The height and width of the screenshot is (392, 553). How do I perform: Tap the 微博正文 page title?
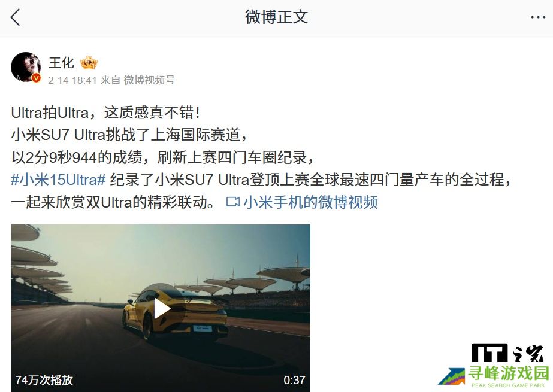tap(277, 17)
